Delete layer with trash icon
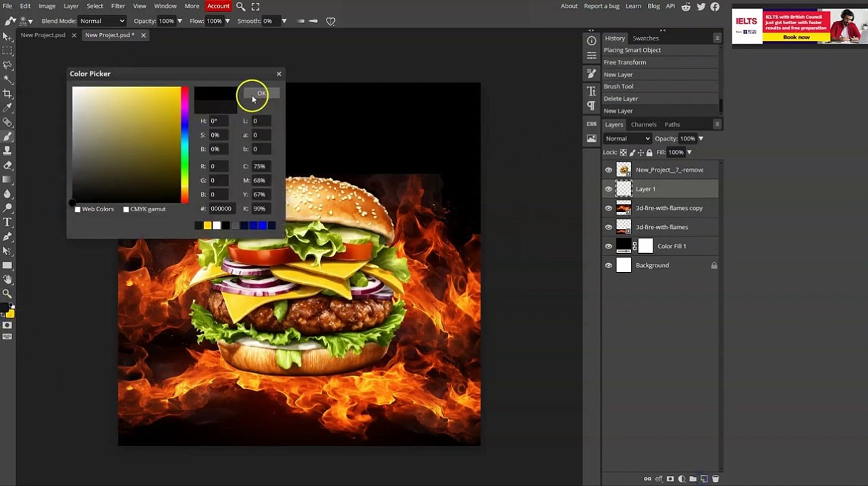 point(715,479)
